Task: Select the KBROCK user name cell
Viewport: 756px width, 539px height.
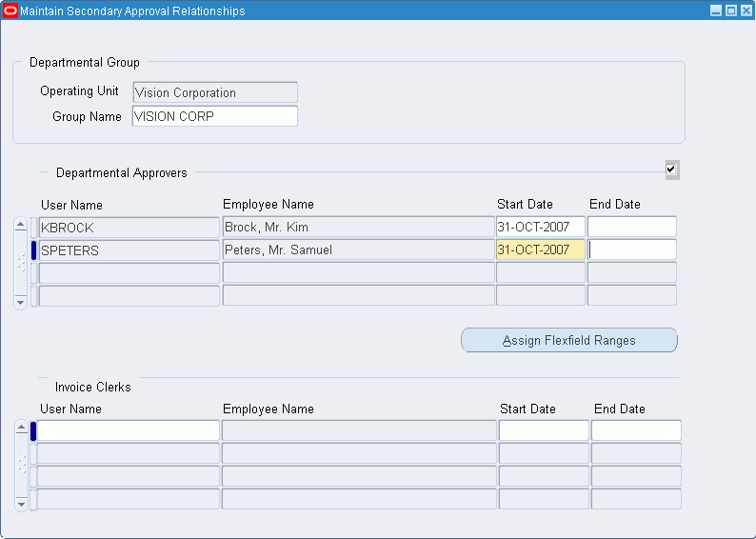Action: coord(129,228)
